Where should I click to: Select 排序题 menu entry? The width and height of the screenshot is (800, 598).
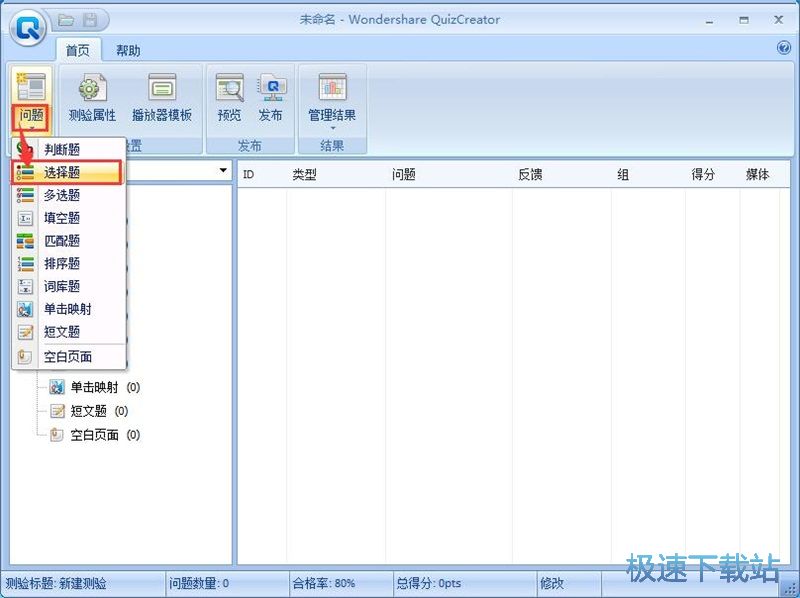[69, 263]
